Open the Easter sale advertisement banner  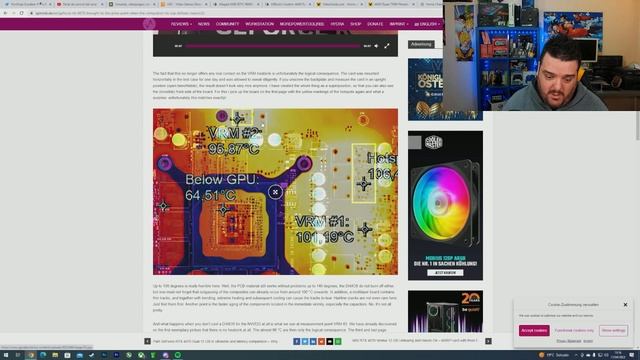click(425, 89)
